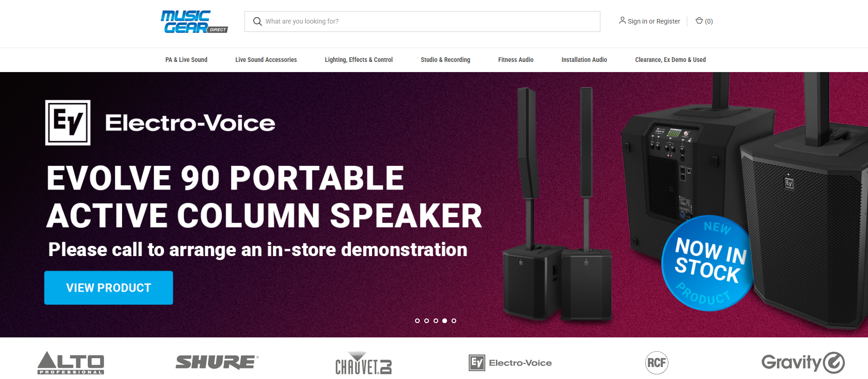Screen dimensions: 868x379
Task: Open the Shure brand logo
Action: (x=217, y=362)
